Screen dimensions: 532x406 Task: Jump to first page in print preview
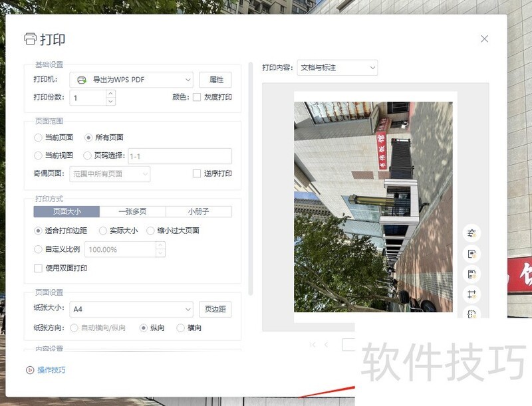coord(313,344)
